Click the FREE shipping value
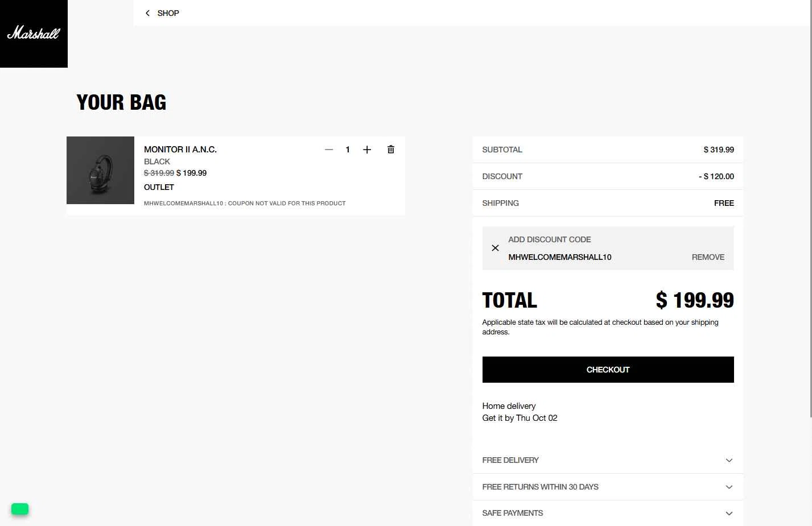 point(724,203)
